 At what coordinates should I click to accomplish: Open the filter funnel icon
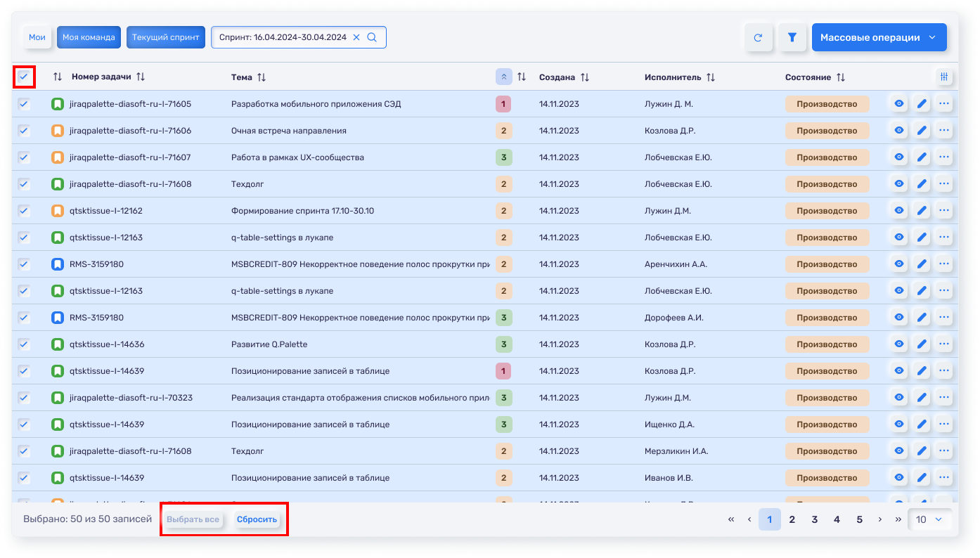coord(792,38)
